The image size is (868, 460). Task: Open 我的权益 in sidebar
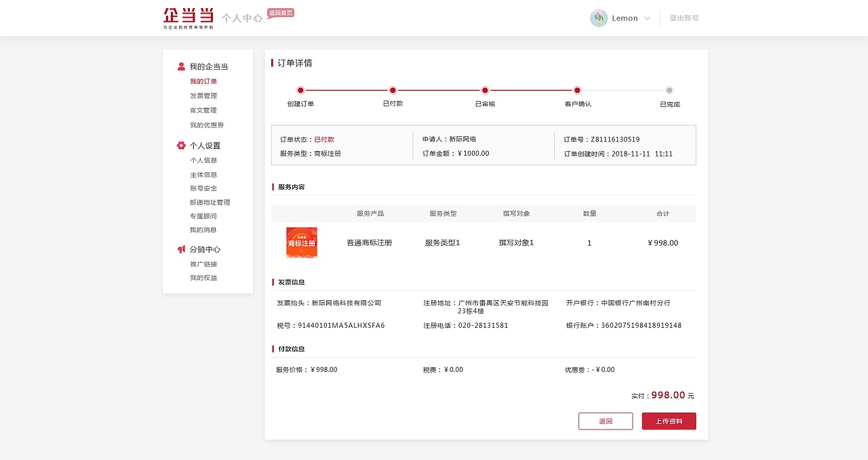pos(203,278)
